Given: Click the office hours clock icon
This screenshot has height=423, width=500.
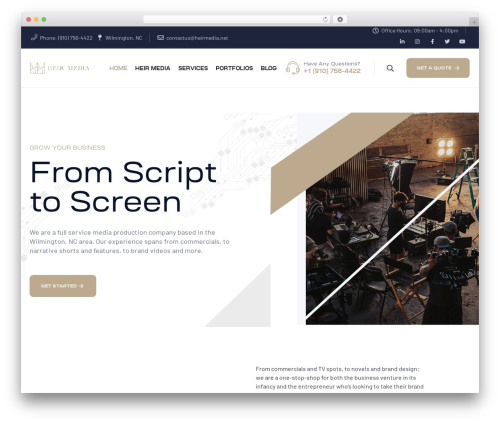Looking at the screenshot, I should point(375,31).
